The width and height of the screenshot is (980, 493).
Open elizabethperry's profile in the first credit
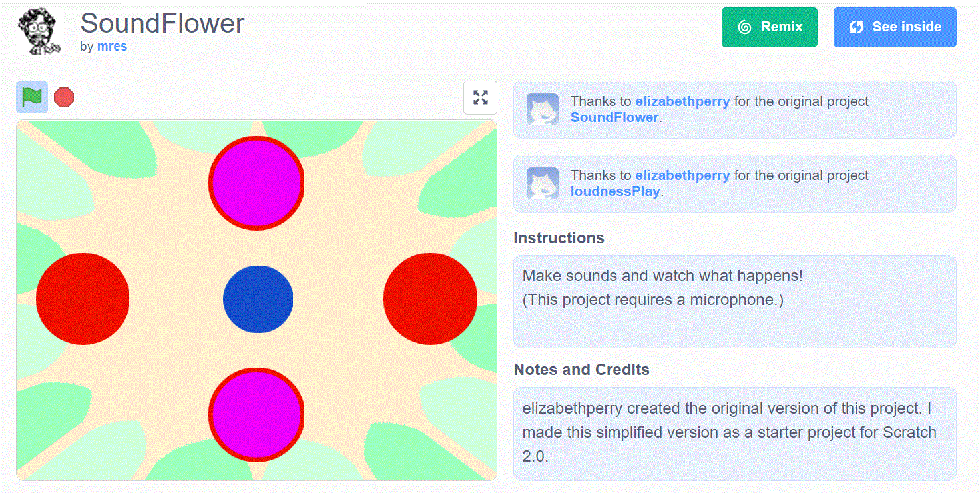(682, 101)
